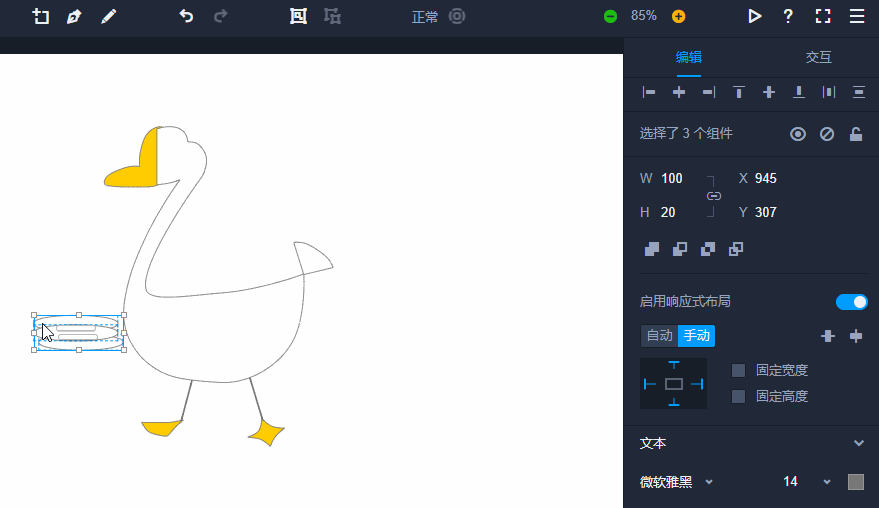879x508 pixels.
Task: Select the Pencil drawing tool
Action: (108, 16)
